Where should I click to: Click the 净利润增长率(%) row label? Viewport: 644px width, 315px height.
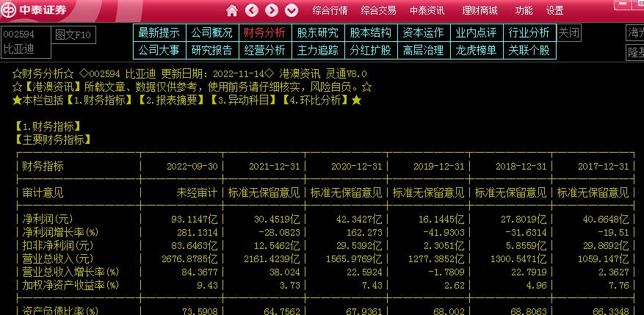(60, 232)
